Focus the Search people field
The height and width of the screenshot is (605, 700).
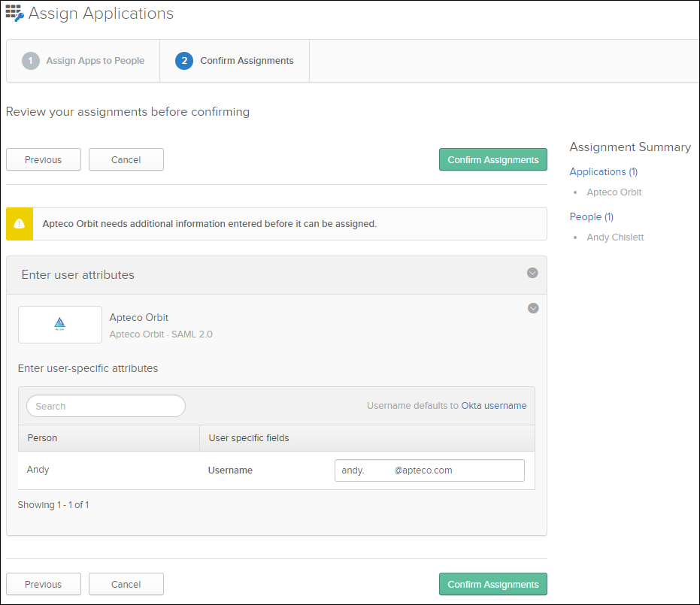point(106,406)
